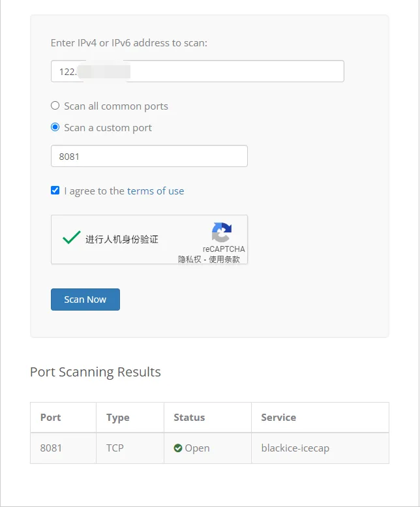Screen dimensions: 420x507
Task: Click the Service column header
Action: 278,418
